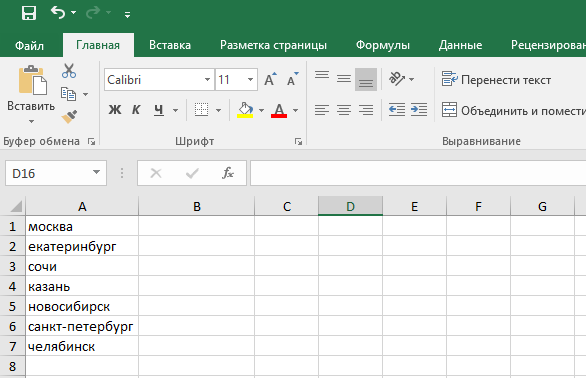Click the Increase Font Size icon
Viewport: 586px width, 378px height.
(x=271, y=79)
